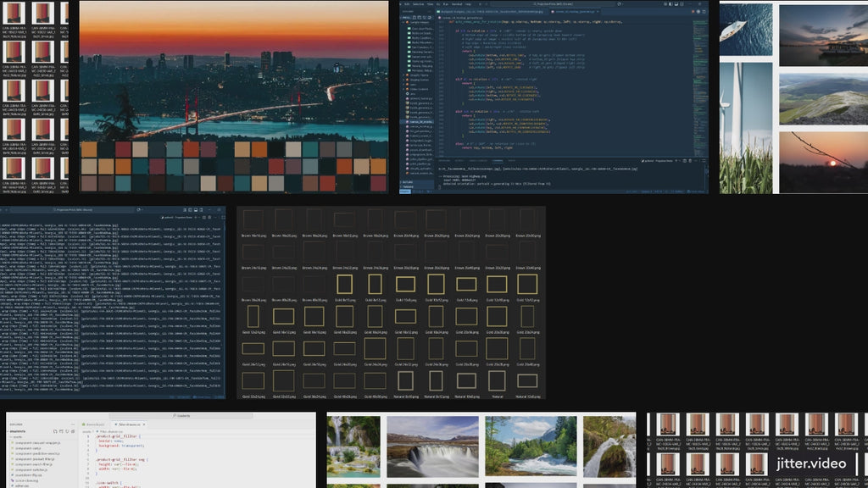
Task: Click the jitter.video watermark link
Action: (x=810, y=463)
